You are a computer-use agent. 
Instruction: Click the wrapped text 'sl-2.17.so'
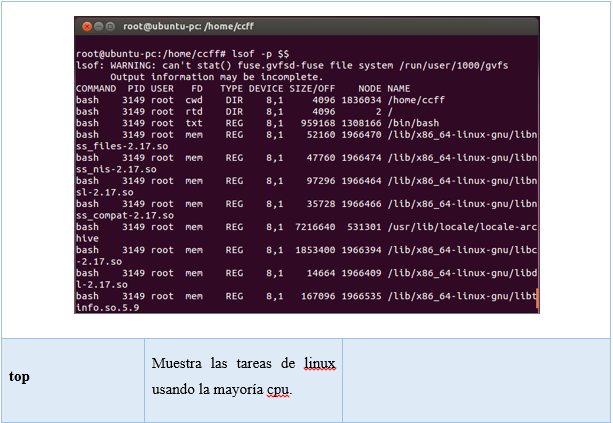pyautogui.click(x=104, y=192)
